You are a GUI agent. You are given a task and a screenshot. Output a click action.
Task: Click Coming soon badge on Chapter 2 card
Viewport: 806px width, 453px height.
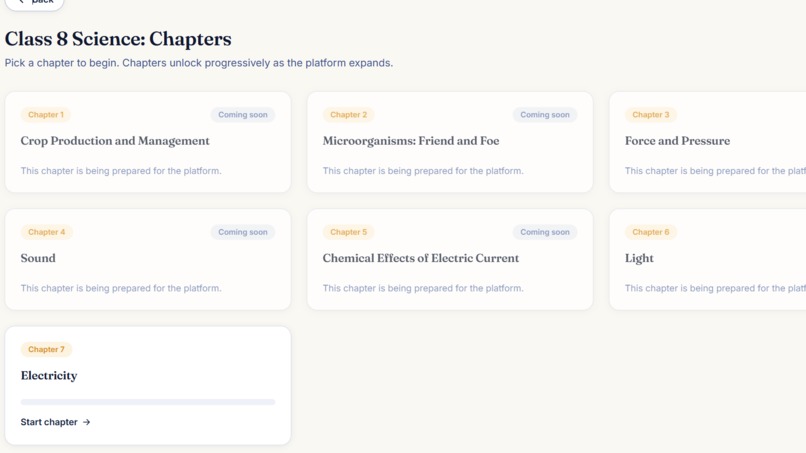pos(545,115)
